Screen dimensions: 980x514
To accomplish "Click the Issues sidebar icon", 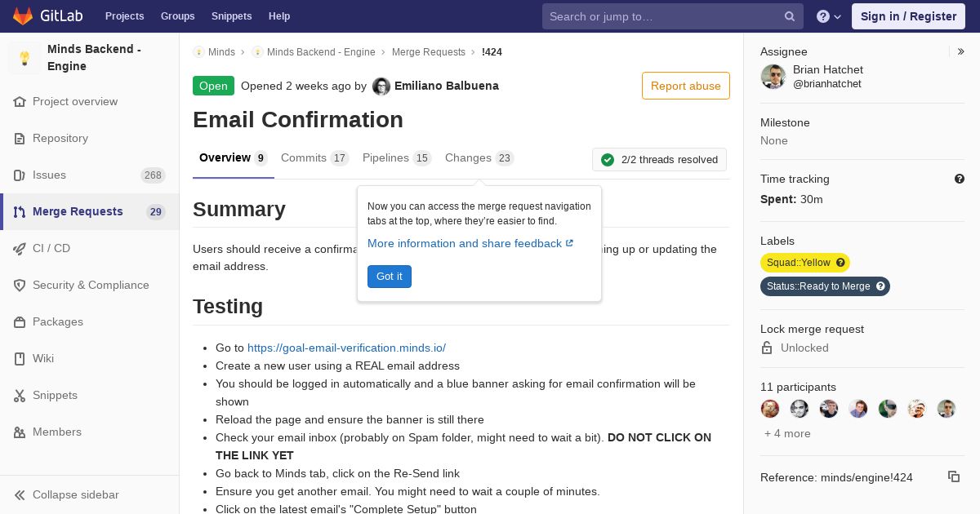I will 20,175.
